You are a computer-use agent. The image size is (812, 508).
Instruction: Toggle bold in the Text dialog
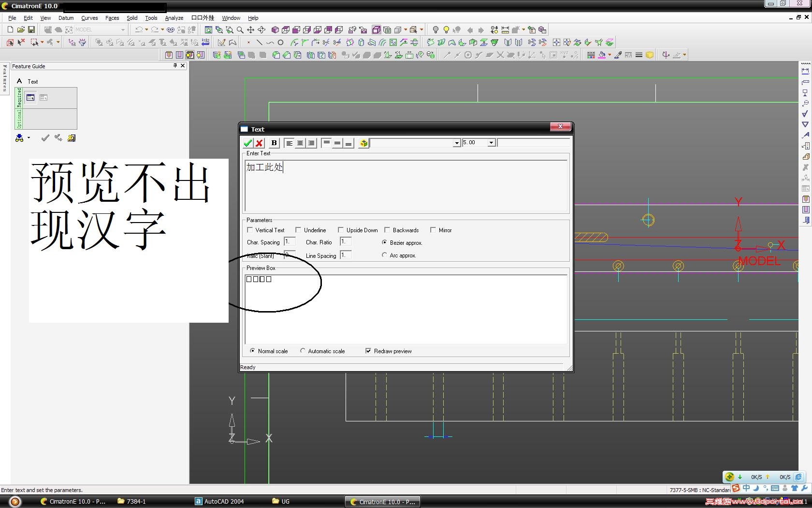(x=274, y=143)
